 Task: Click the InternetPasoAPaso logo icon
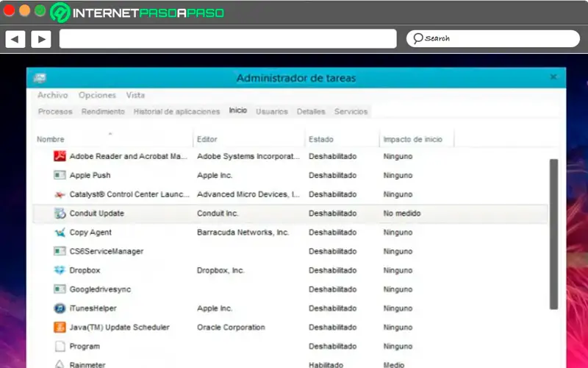pyautogui.click(x=60, y=13)
